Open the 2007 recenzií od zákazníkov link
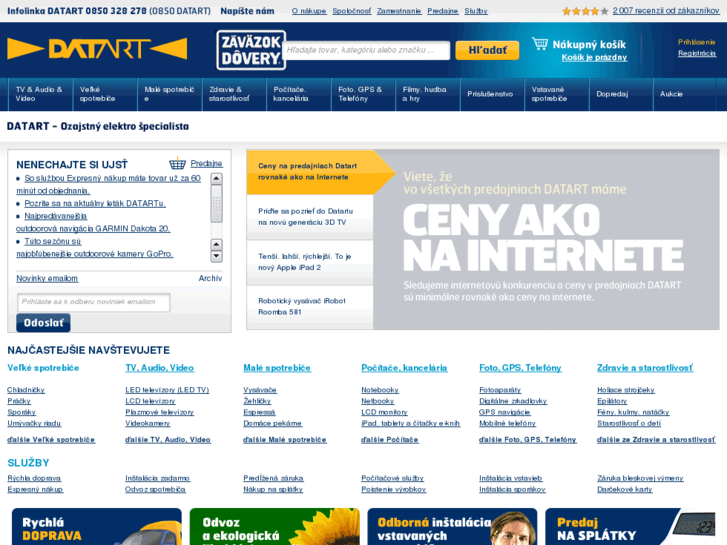Image resolution: width=727 pixels, height=545 pixels. [666, 11]
